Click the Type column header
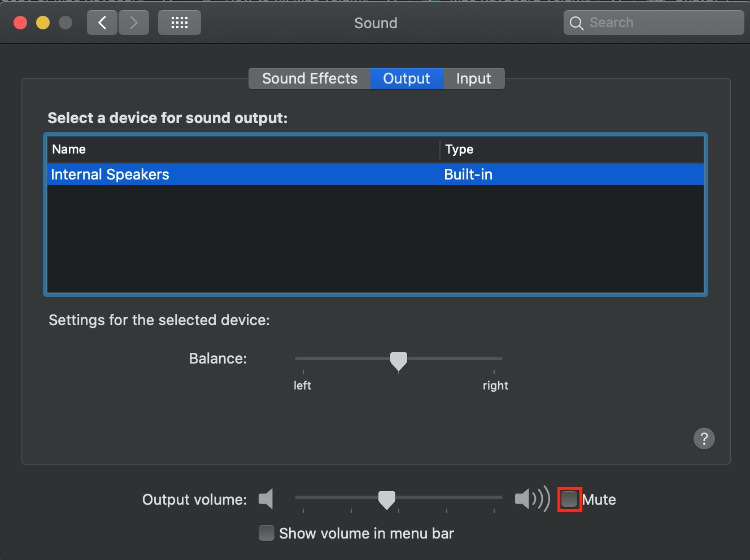Image resolution: width=750 pixels, height=560 pixels. pos(572,150)
